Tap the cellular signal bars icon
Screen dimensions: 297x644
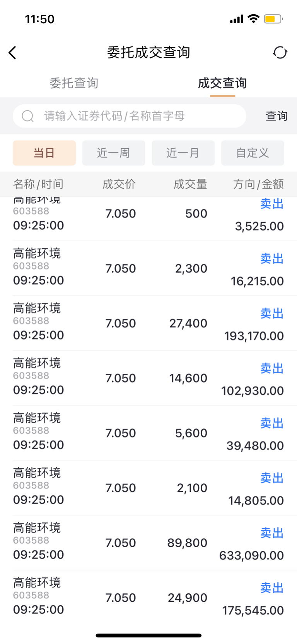pos(236,19)
